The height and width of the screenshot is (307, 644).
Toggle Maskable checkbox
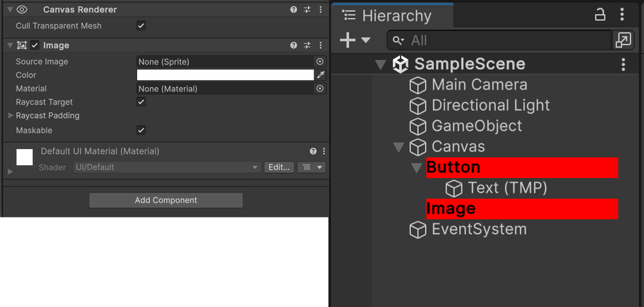pyautogui.click(x=141, y=130)
